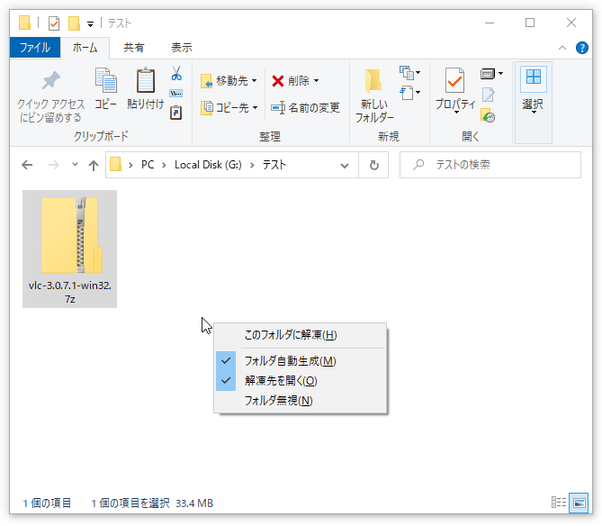
Task: Pin to Quick Access icon
Action: click(x=51, y=81)
